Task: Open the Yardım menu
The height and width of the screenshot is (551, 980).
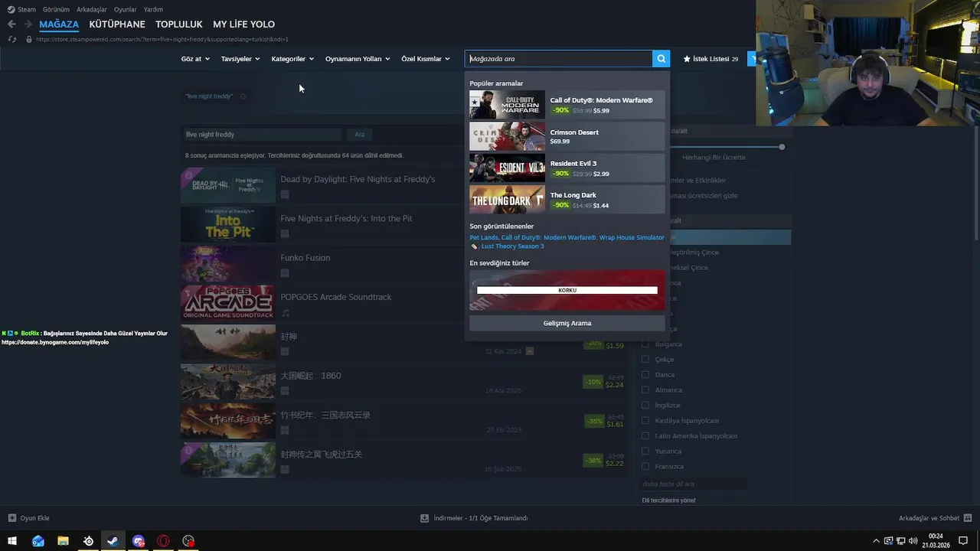Action: (153, 9)
